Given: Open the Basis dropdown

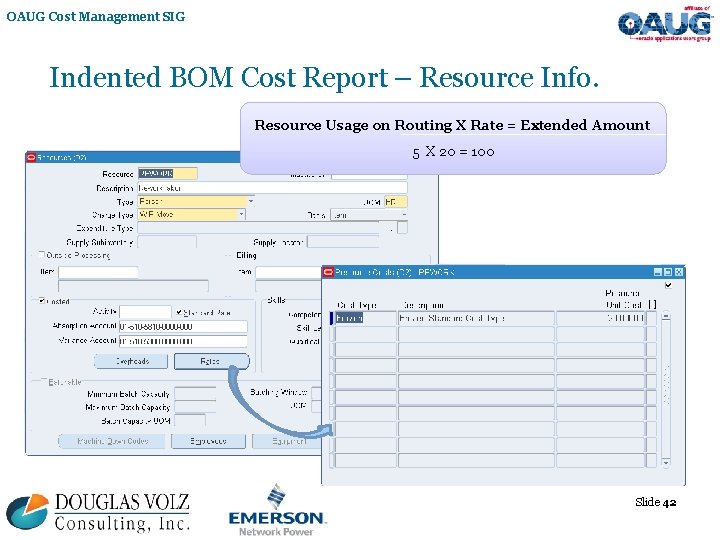Looking at the screenshot, I should click(x=404, y=214).
